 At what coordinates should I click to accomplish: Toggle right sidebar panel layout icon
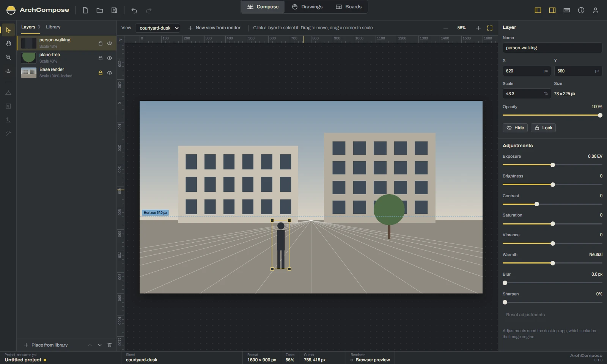click(x=552, y=10)
